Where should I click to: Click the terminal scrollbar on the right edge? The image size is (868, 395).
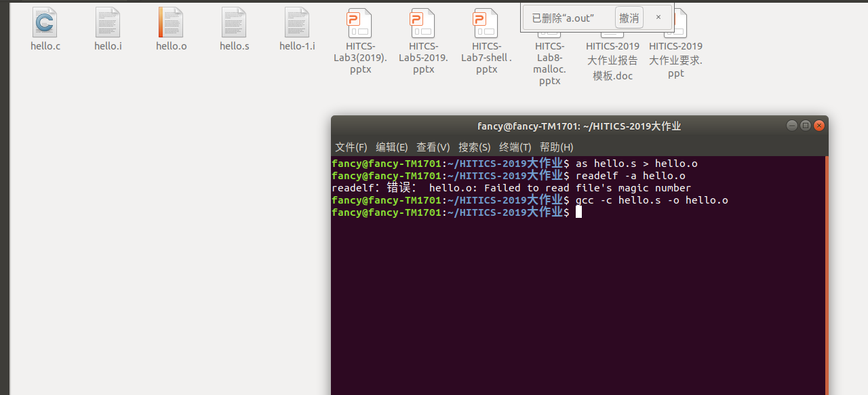click(x=827, y=275)
